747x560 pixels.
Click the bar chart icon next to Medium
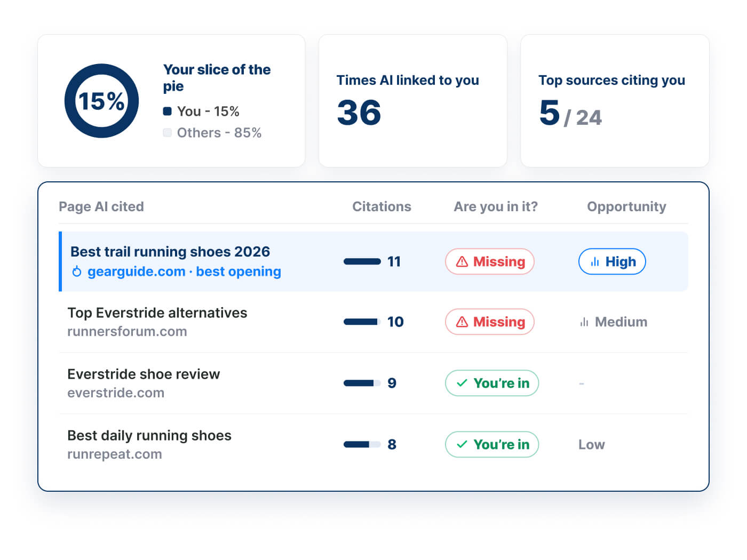click(584, 322)
